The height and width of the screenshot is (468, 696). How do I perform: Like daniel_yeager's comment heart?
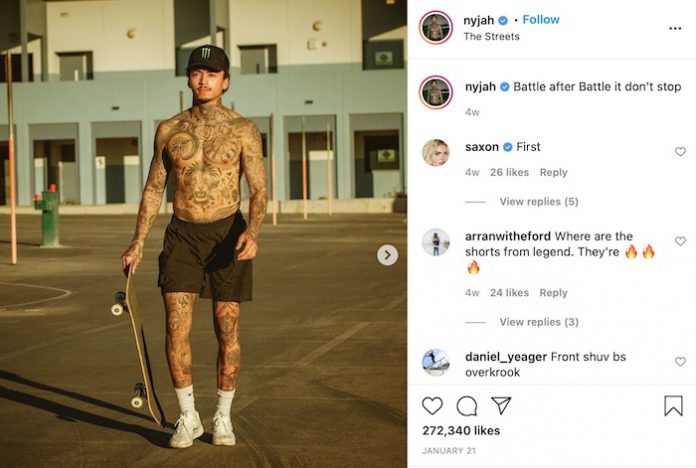[x=680, y=362]
